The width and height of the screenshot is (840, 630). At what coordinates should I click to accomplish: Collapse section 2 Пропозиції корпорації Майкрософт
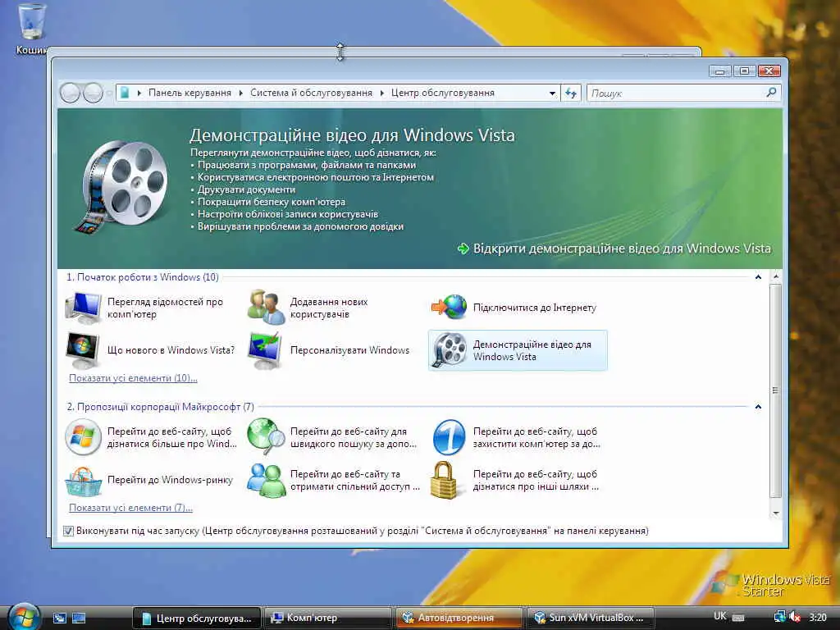(x=758, y=407)
